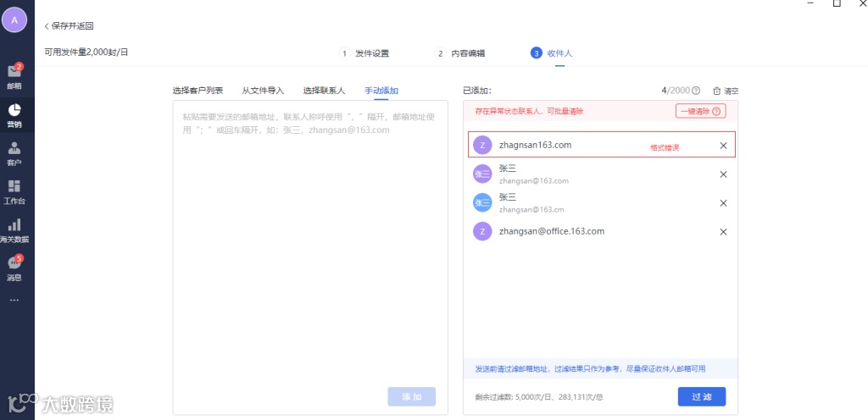Remove zhagnsan163.com recipient with X

coord(723,146)
